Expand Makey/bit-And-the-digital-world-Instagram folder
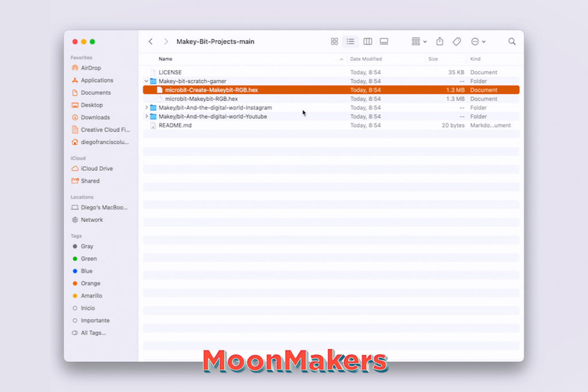 pos(146,108)
